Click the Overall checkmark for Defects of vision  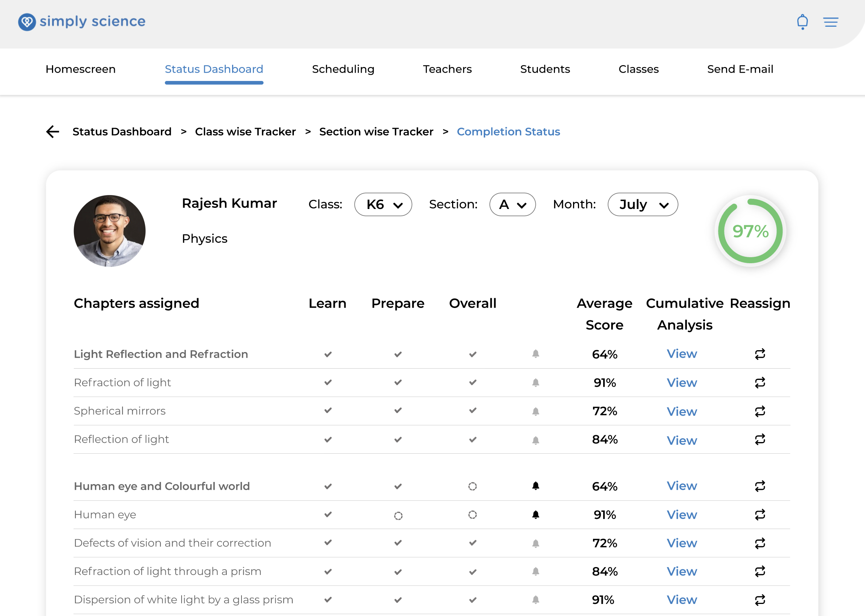[472, 543]
